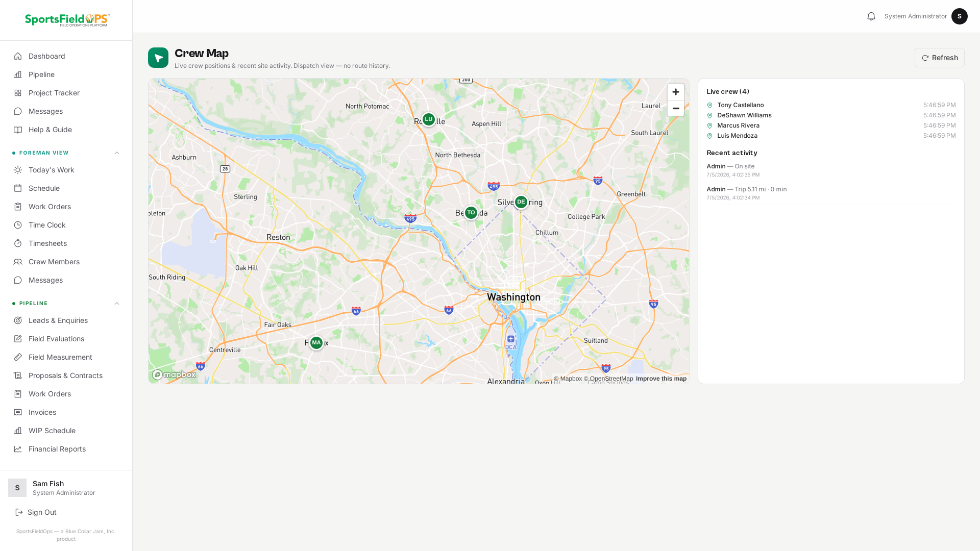Click the Live crew (4) heading
Viewport: 980px width, 551px height.
tap(728, 91)
